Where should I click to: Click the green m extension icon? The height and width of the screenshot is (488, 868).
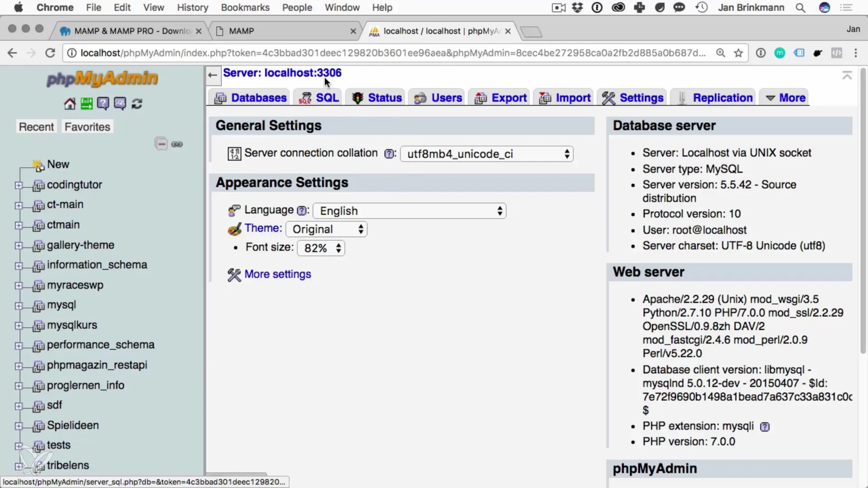(x=780, y=53)
